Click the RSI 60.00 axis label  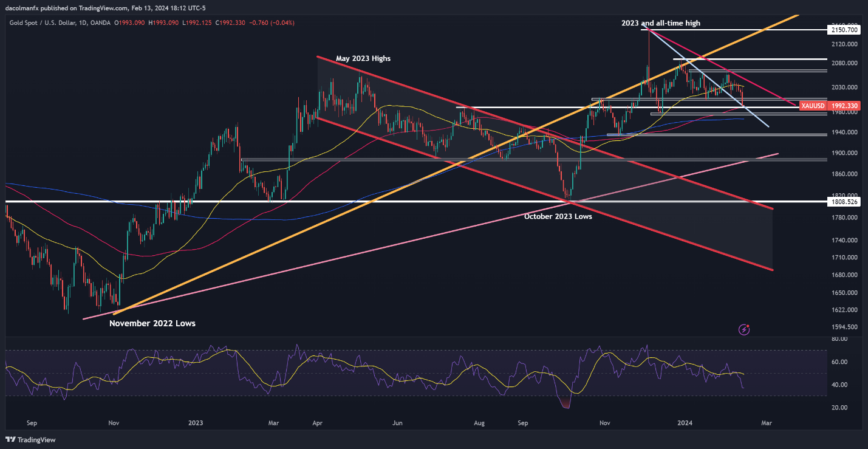click(839, 362)
